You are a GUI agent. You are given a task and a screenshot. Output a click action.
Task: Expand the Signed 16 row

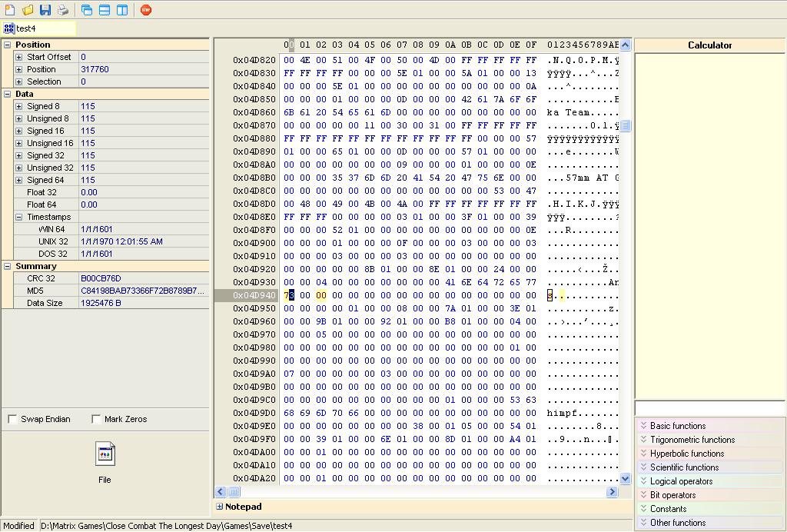tap(19, 131)
